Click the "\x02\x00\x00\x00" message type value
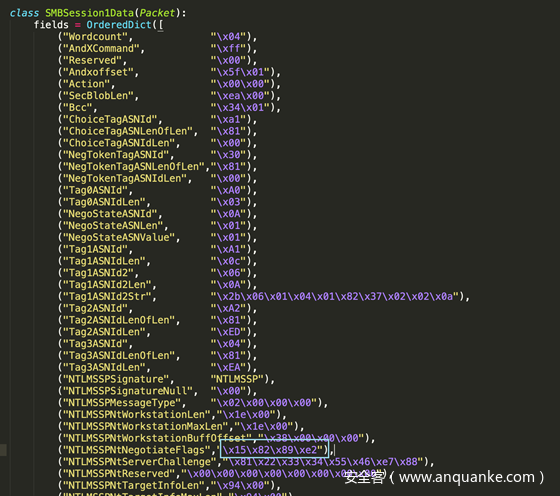This screenshot has height=496, width=560. (x=264, y=402)
